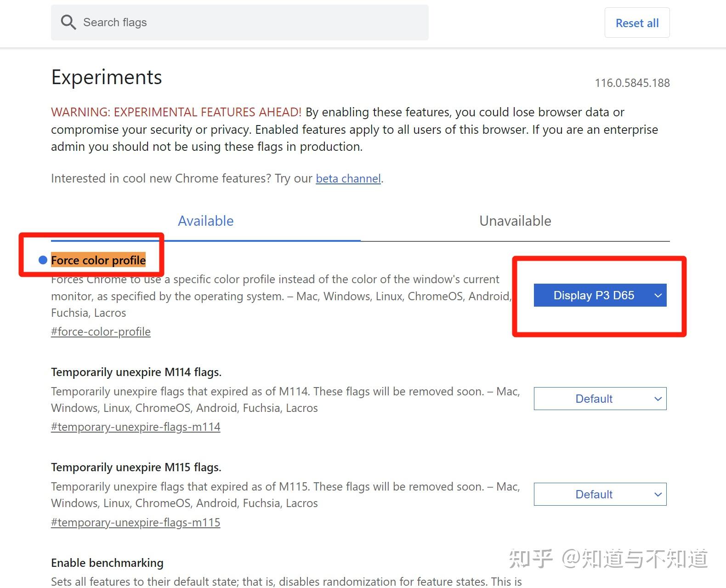Screen dimensions: 726x588
Task: Switch to the Available tab
Action: pos(205,221)
